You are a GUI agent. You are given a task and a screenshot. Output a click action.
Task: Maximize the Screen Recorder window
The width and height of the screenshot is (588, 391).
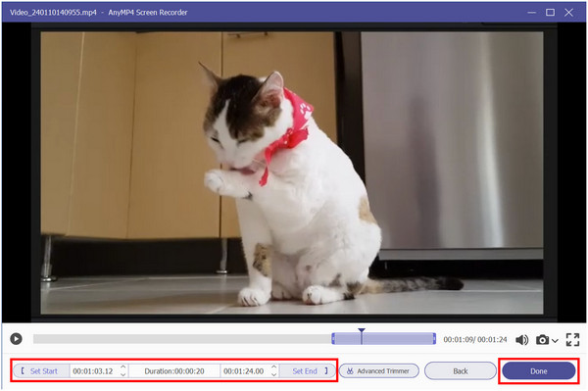point(550,13)
